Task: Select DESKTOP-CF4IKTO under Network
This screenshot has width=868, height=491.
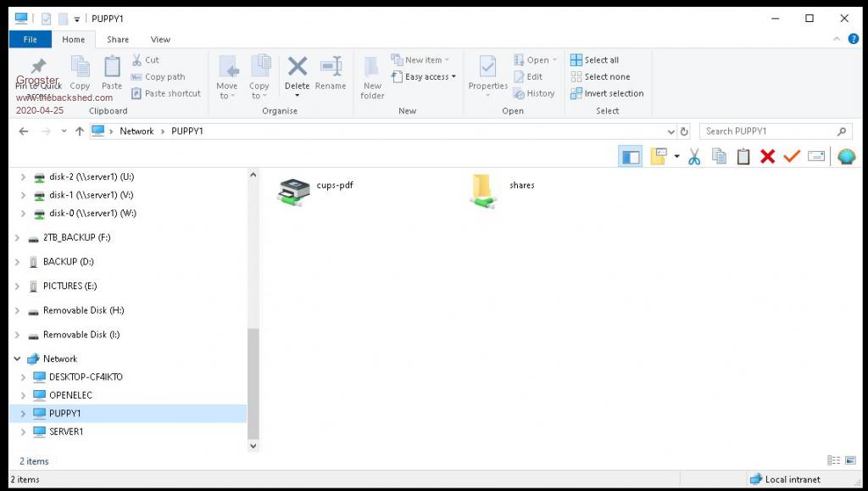Action: click(86, 377)
